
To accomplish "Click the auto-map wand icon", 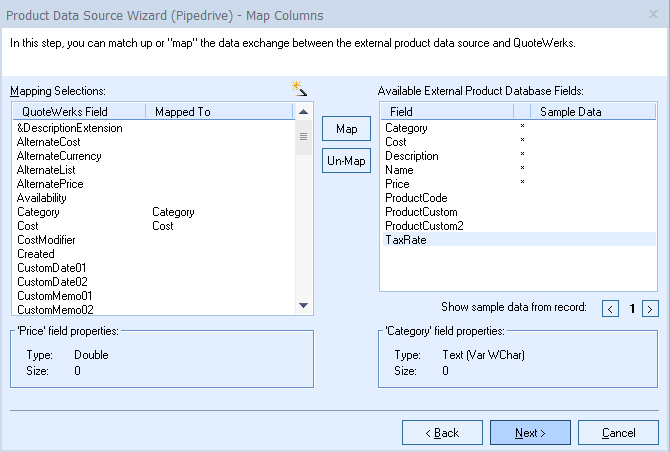I will point(299,89).
